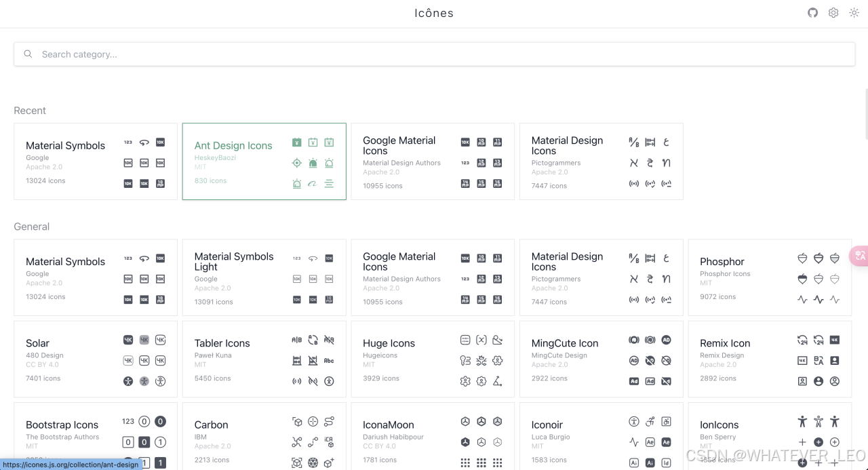The height and width of the screenshot is (470, 868).
Task: Click the author name Paweł Kuna
Action: pyautogui.click(x=213, y=355)
